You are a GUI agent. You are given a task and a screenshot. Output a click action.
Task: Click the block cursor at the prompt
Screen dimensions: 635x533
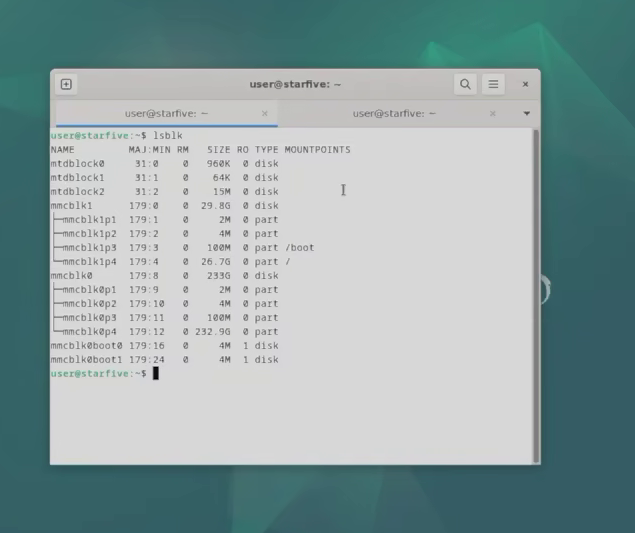[x=156, y=373]
